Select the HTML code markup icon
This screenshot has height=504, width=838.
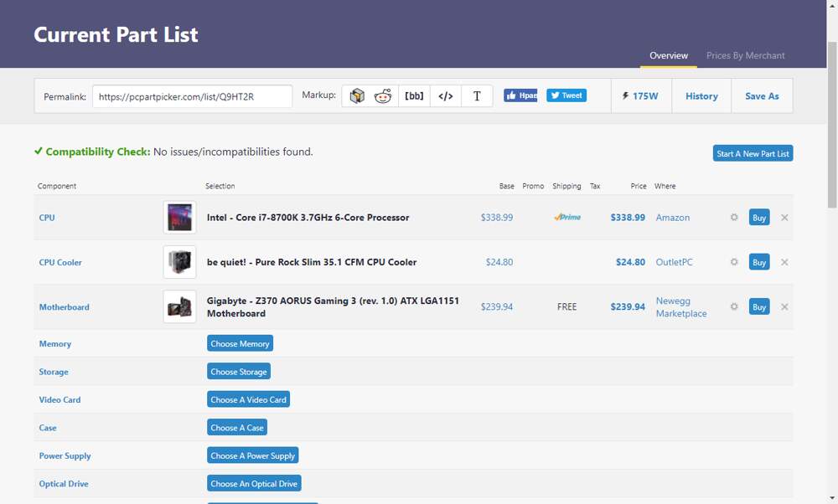click(x=446, y=96)
